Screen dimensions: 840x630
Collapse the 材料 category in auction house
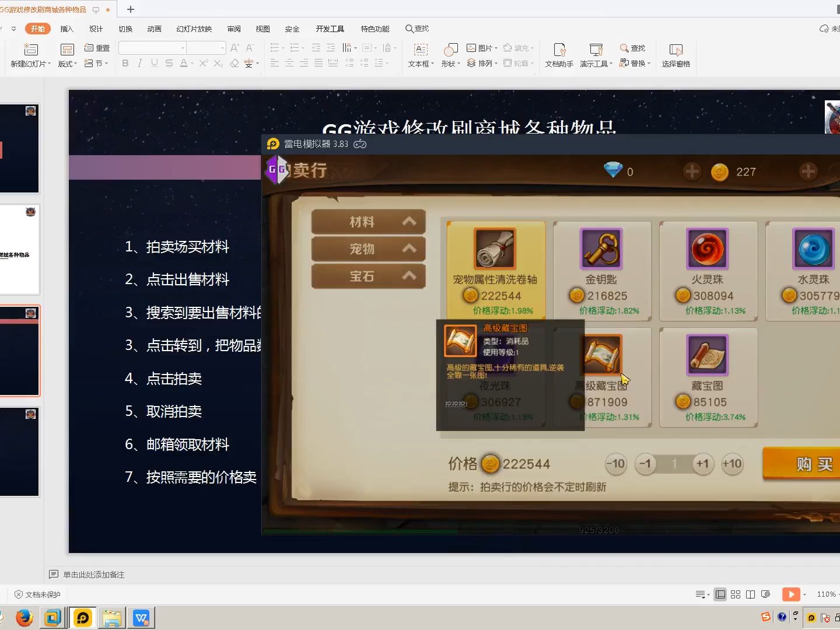click(x=368, y=222)
